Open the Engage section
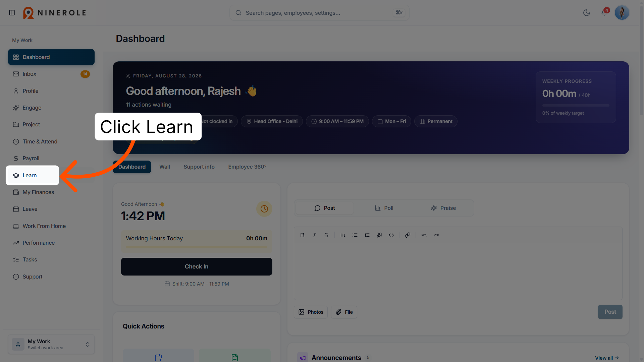The height and width of the screenshot is (362, 644). tap(51, 108)
